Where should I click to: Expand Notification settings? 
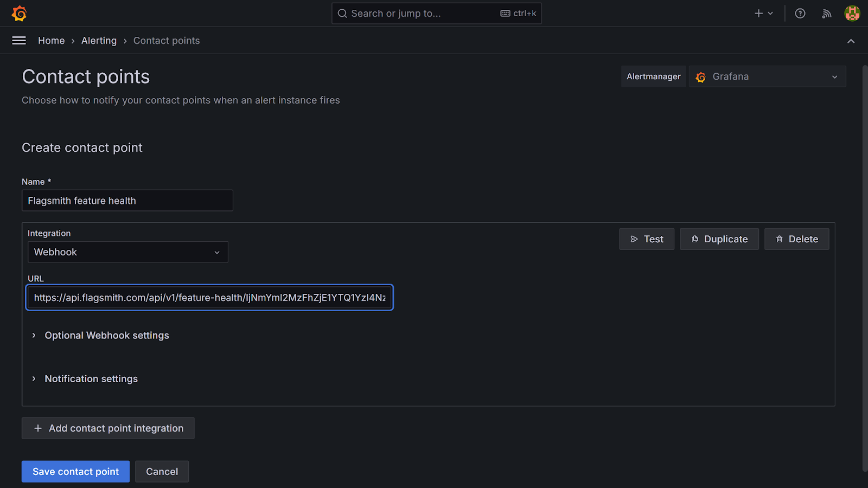[85, 379]
